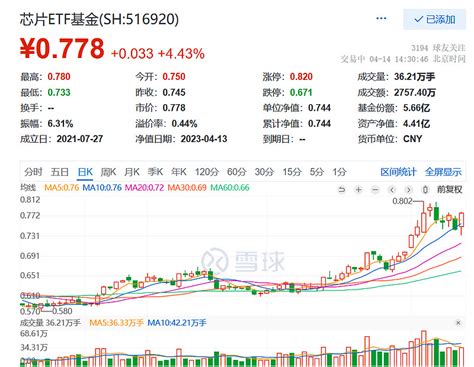Switch to the 60分 interval tab
The height and width of the screenshot is (367, 474).
tap(236, 172)
